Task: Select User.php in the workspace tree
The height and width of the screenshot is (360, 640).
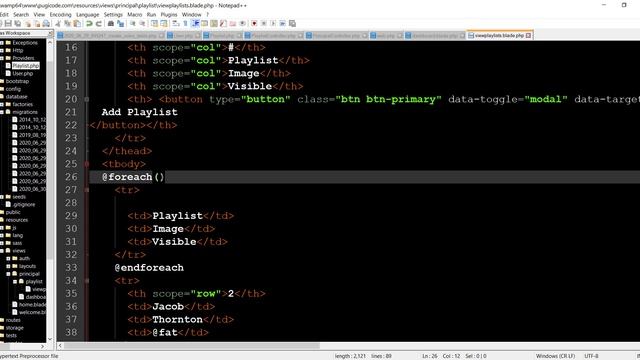Action: coord(22,73)
